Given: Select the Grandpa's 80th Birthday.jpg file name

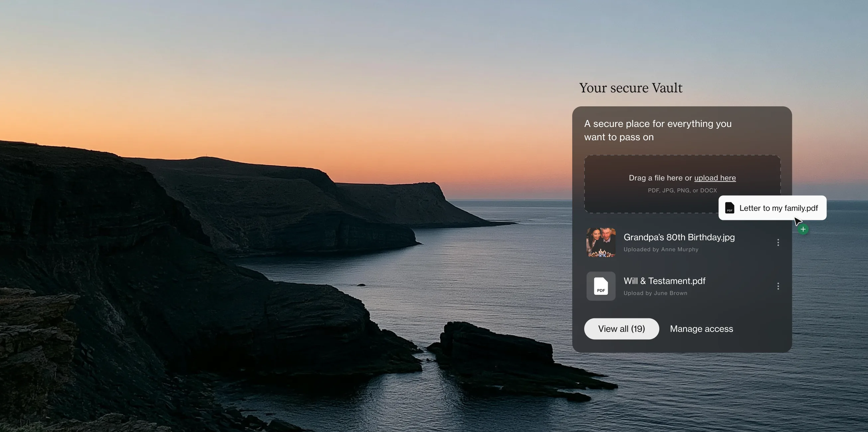Looking at the screenshot, I should [679, 237].
